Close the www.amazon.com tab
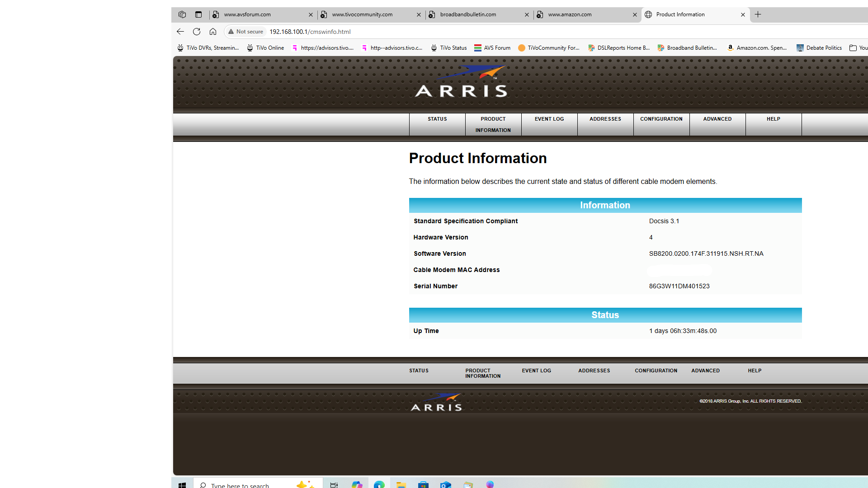The width and height of the screenshot is (868, 488). [635, 14]
